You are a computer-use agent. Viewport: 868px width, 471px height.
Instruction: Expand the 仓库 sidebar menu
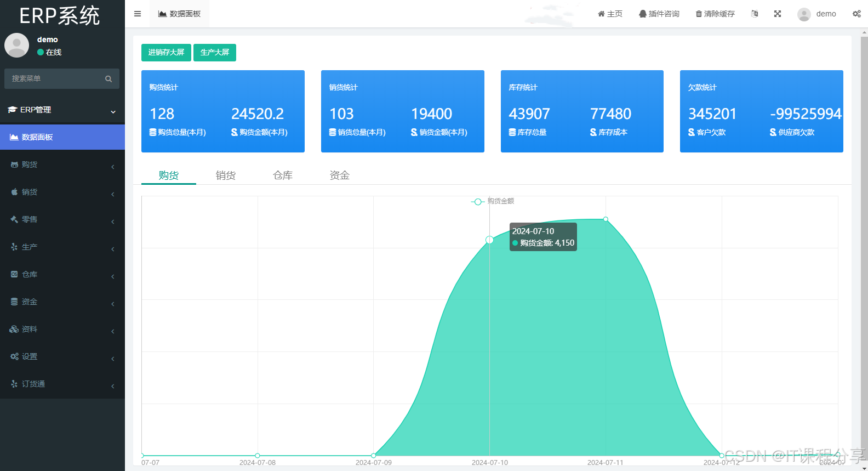point(62,274)
